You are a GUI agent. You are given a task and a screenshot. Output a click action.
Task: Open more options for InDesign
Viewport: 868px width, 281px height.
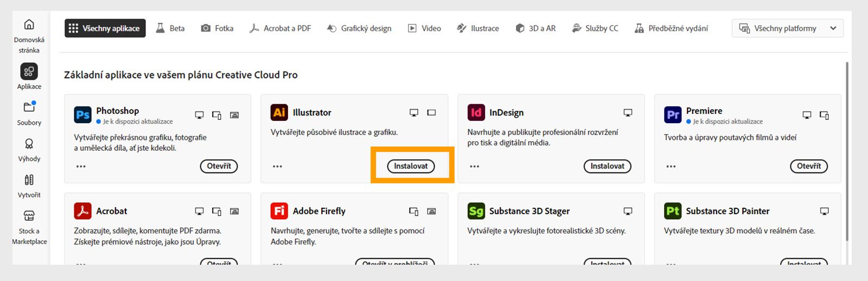tap(475, 167)
